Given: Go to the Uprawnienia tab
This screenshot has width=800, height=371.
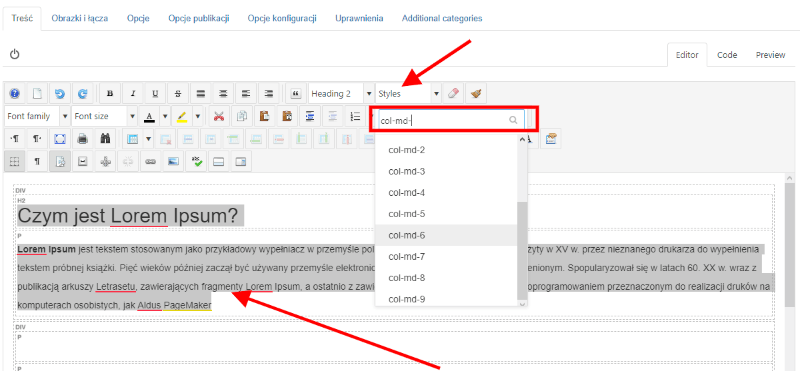Looking at the screenshot, I should pos(359,18).
